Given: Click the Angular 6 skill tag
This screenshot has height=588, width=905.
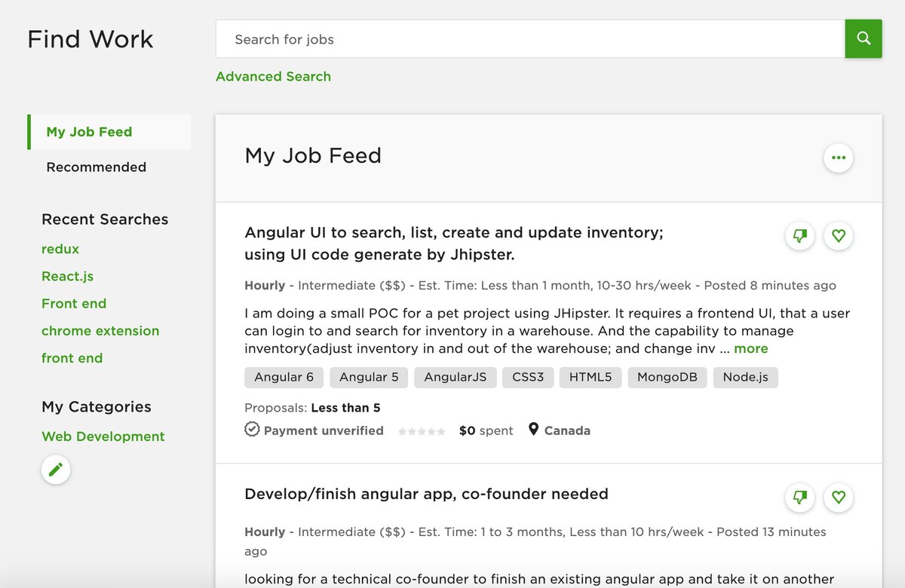Looking at the screenshot, I should [284, 377].
